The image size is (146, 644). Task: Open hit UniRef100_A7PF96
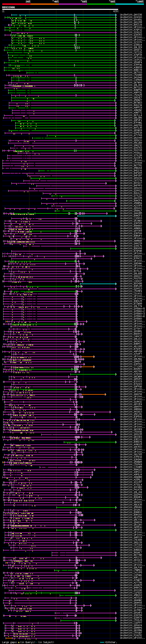pos(131,65)
